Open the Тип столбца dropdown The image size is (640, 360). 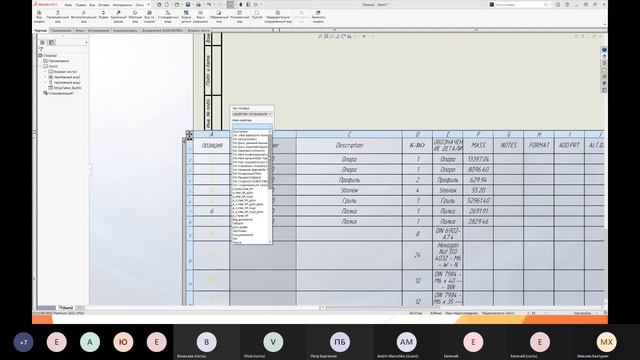click(x=252, y=114)
